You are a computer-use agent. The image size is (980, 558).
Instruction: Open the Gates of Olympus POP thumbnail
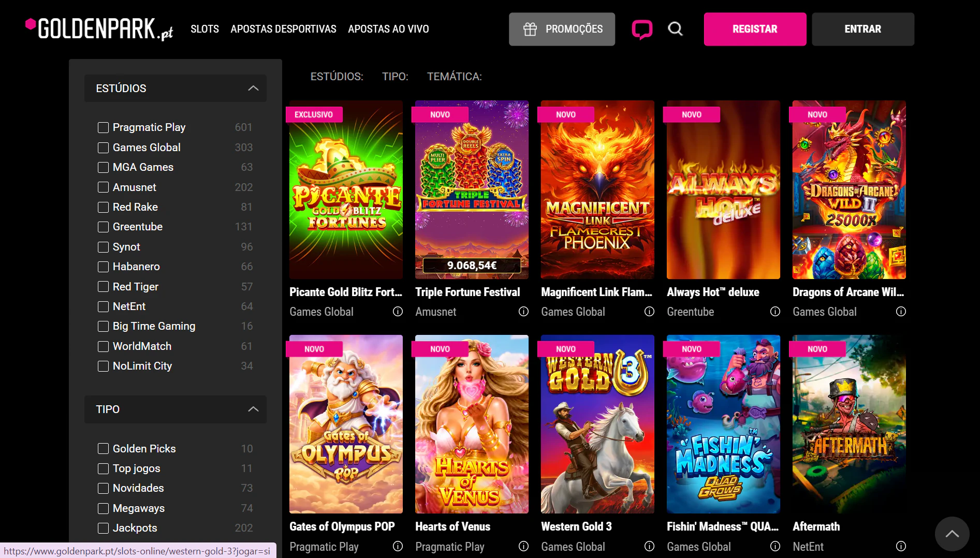346,424
